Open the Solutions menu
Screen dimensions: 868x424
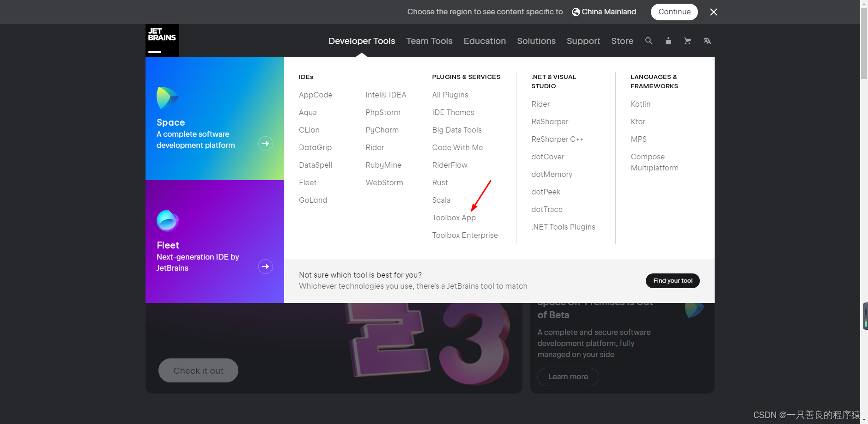(536, 41)
